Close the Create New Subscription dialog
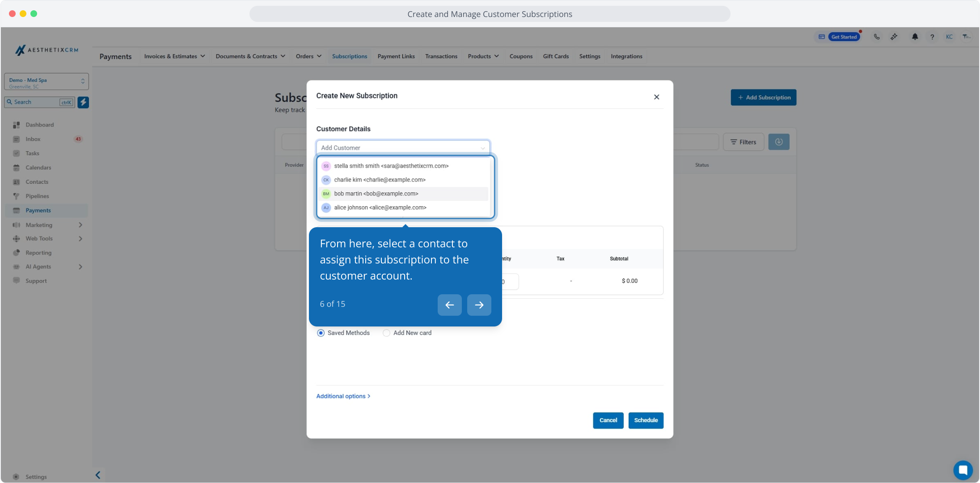Viewport: 980px width, 483px height. (x=656, y=97)
